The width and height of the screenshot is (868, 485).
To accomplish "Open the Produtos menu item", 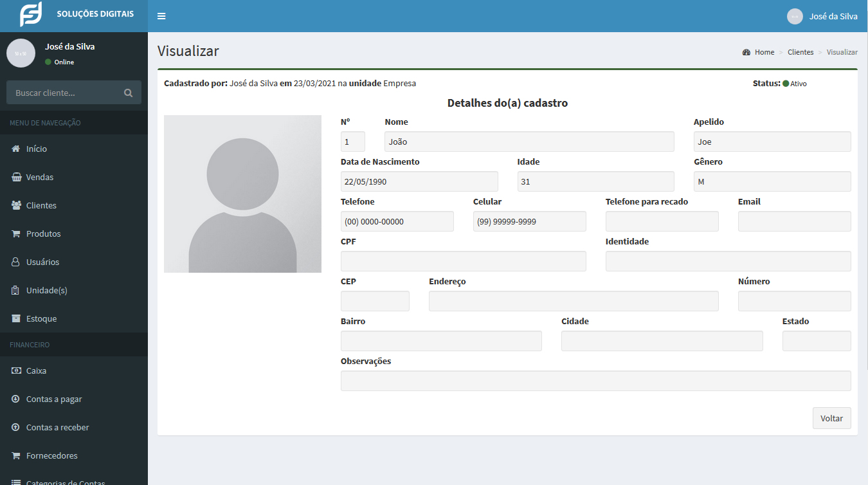I will (74, 233).
